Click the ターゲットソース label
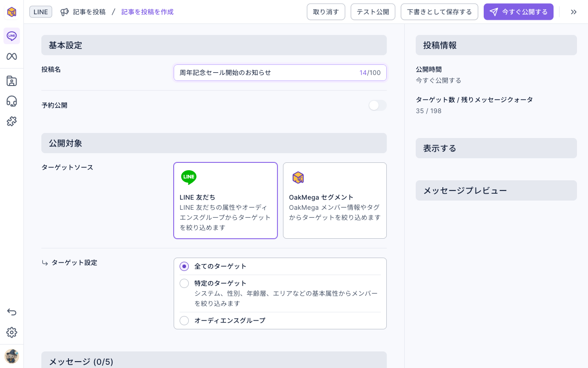The width and height of the screenshot is (588, 368). tap(68, 167)
